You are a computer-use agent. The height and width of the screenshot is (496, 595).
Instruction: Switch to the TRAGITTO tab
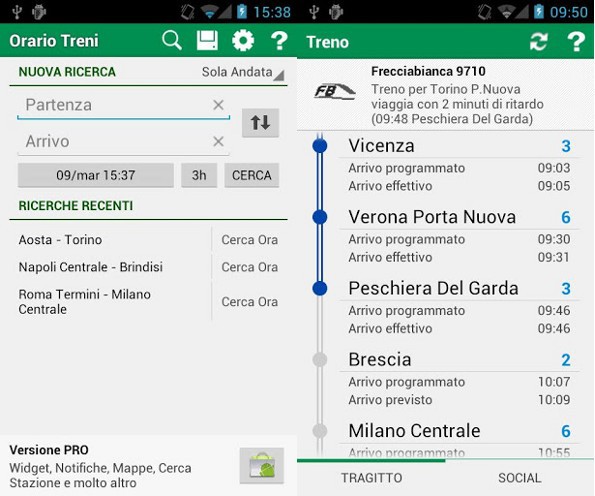pos(371,478)
